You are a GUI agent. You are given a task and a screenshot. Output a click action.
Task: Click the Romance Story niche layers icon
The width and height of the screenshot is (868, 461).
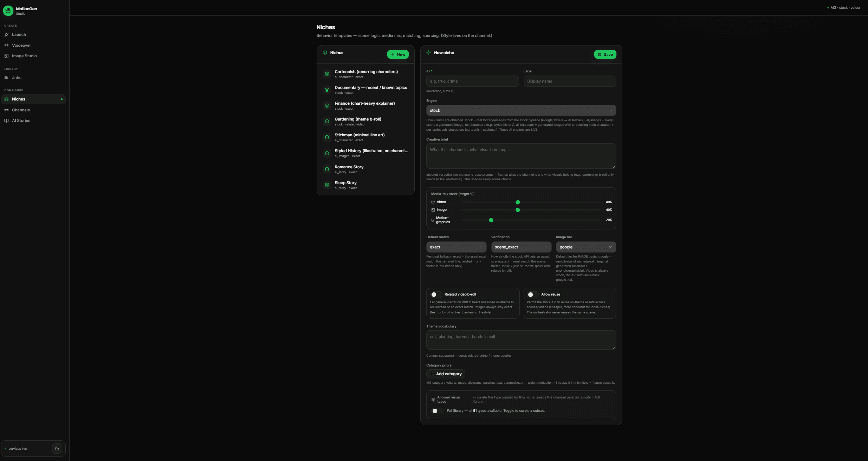(x=327, y=169)
